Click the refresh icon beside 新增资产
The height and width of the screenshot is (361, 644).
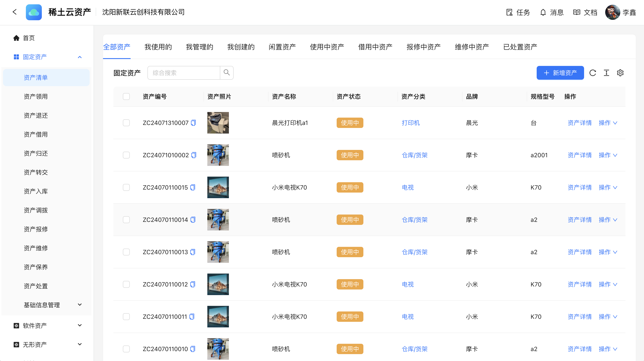[592, 73]
